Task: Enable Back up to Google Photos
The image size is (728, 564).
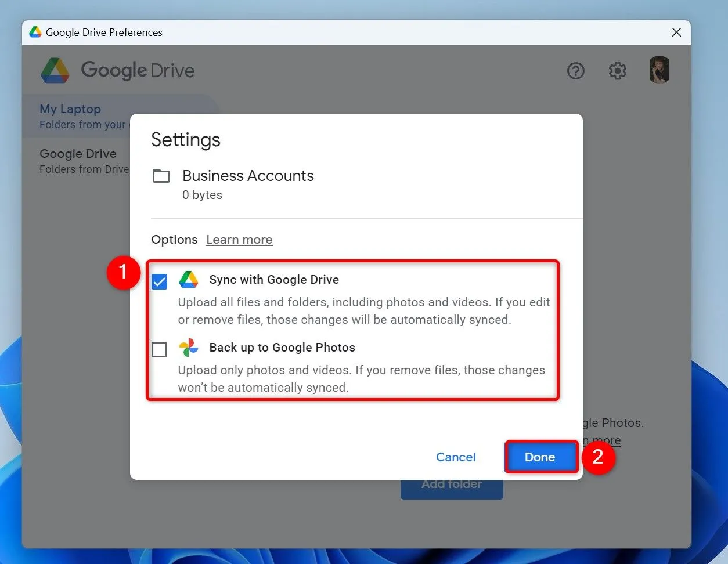Action: 159,349
